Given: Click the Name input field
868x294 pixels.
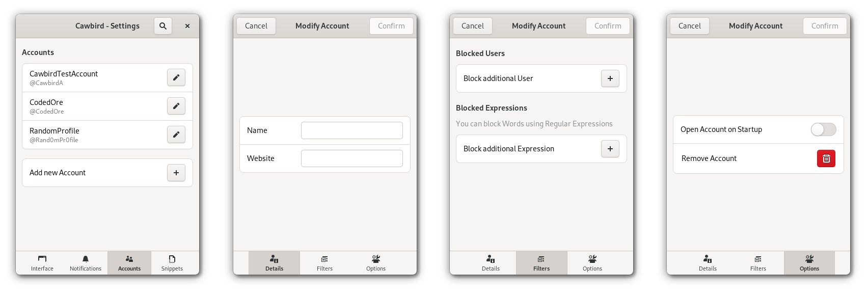Looking at the screenshot, I should coord(351,130).
